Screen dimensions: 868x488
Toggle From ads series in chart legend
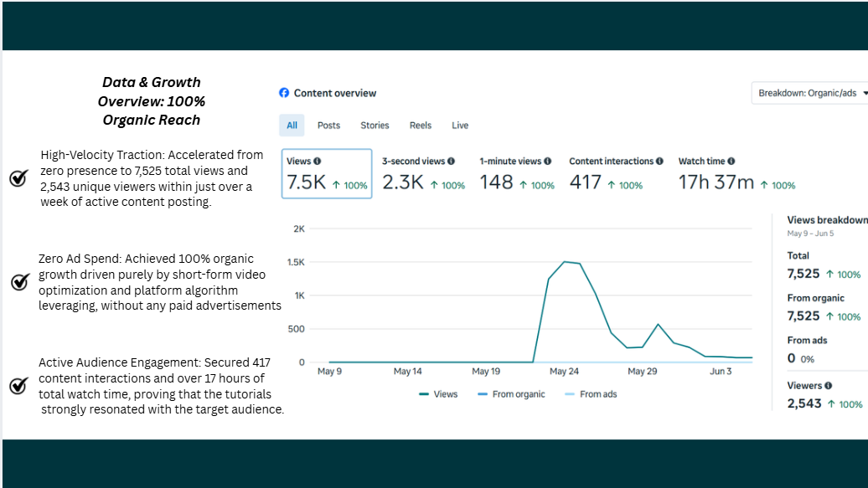click(591, 394)
